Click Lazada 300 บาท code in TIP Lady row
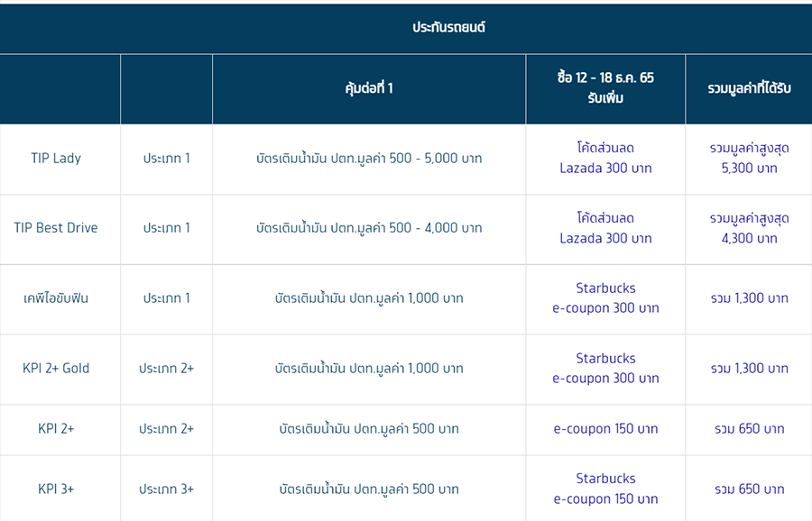This screenshot has height=521, width=812. pos(605,158)
